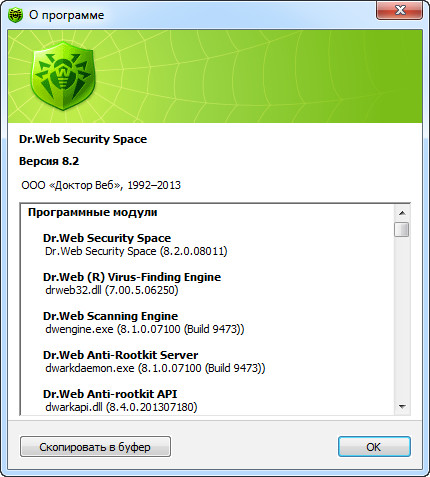430x477 pixels.
Task: Click the scrollbar thumb in modules list
Action: [402, 229]
